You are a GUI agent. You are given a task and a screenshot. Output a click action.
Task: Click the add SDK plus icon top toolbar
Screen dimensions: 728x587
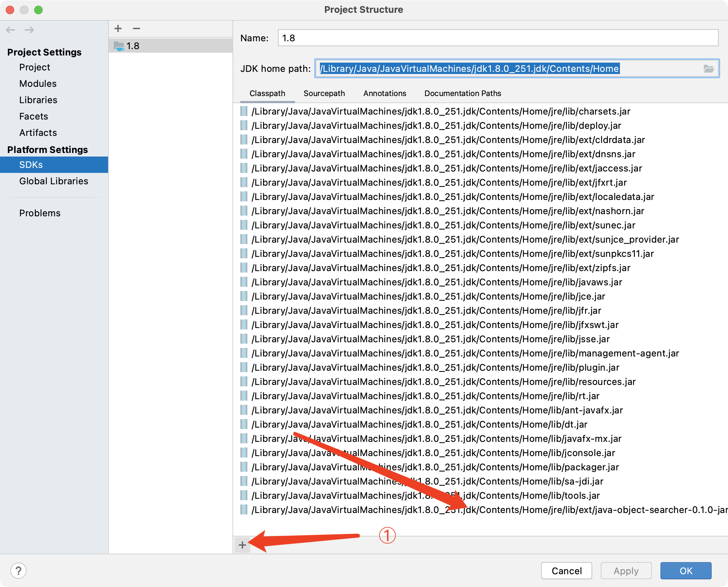(118, 28)
